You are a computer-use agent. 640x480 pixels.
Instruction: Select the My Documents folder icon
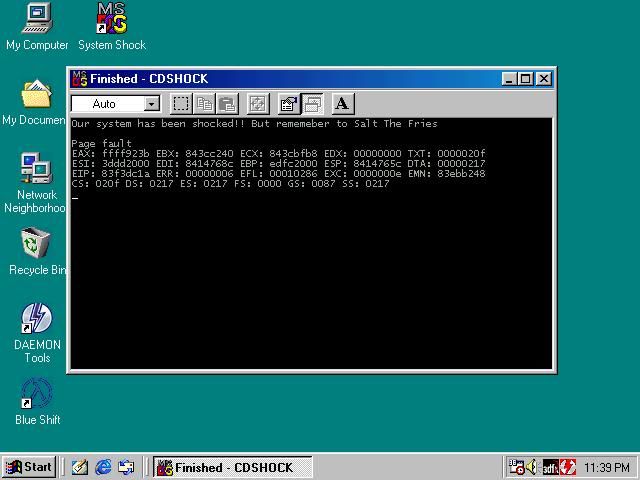click(x=33, y=102)
